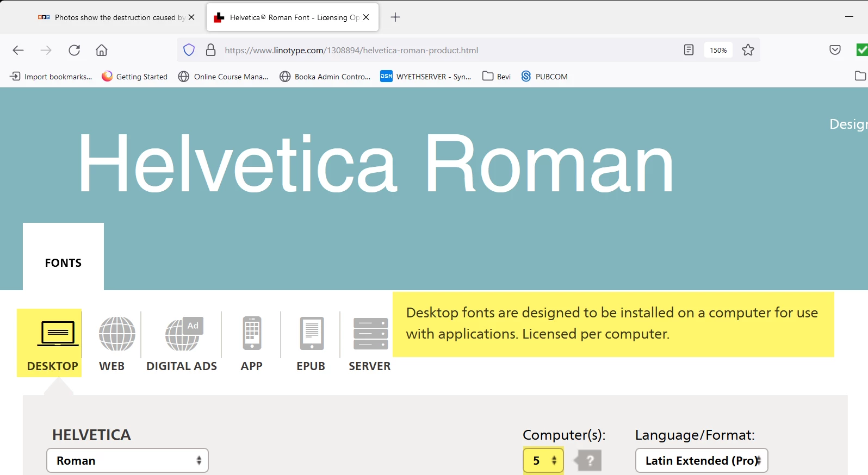Screen dimensions: 868x475
Task: Open Import bookmarks item
Action: pos(51,77)
